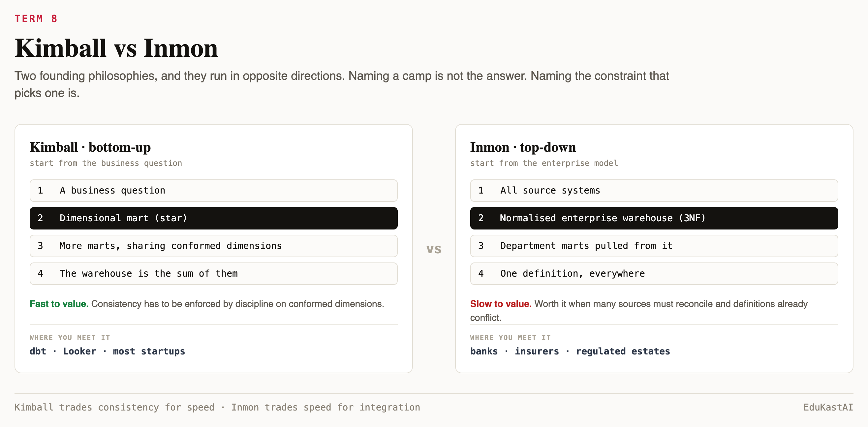Select 'Normalised enterprise warehouse (3NF)' row
868x427 pixels.
point(654,218)
